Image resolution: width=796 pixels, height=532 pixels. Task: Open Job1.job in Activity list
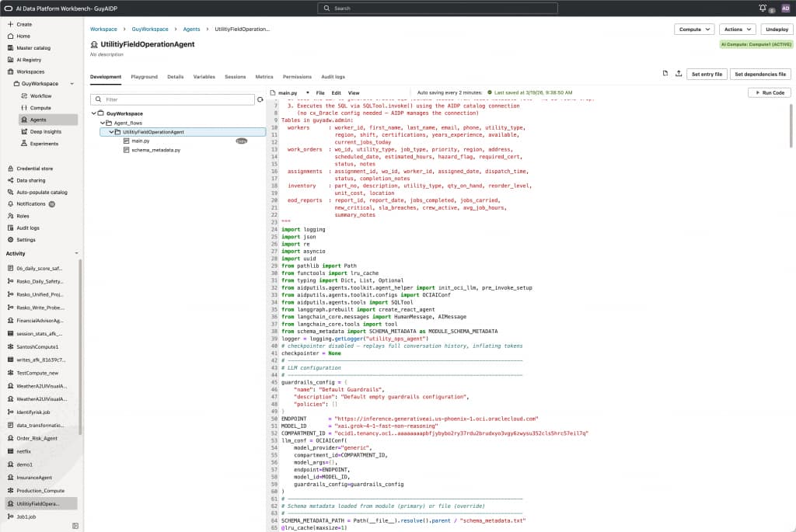click(x=22, y=516)
